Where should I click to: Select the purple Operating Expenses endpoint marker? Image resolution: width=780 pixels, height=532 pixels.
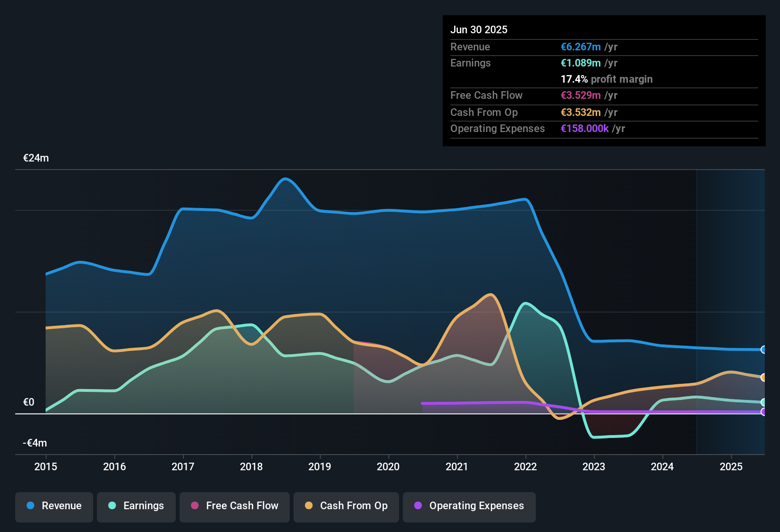pos(763,412)
